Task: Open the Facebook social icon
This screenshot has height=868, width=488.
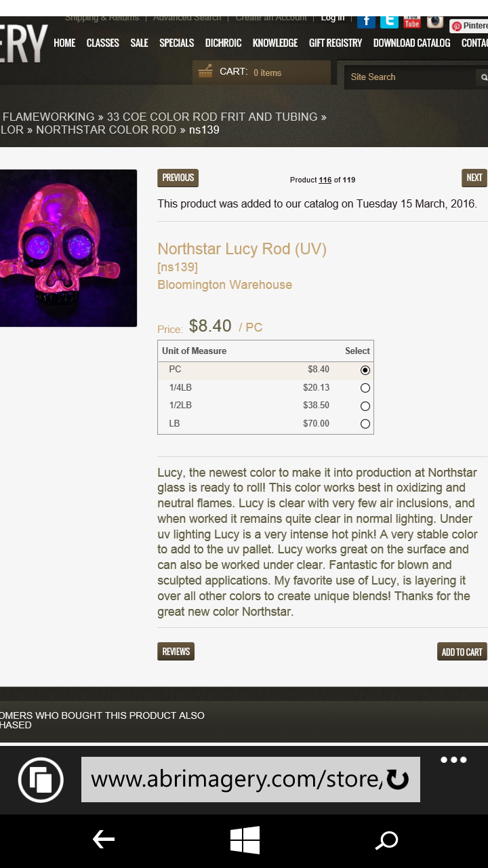Action: point(366,20)
